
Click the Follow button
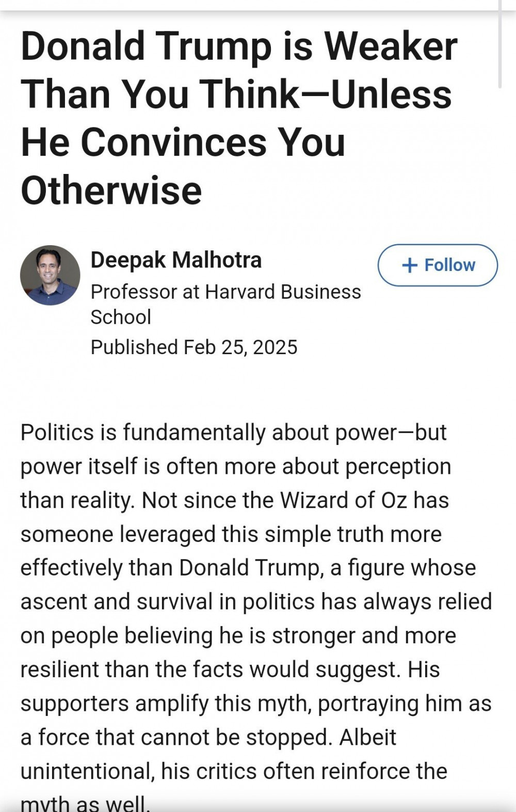438,265
